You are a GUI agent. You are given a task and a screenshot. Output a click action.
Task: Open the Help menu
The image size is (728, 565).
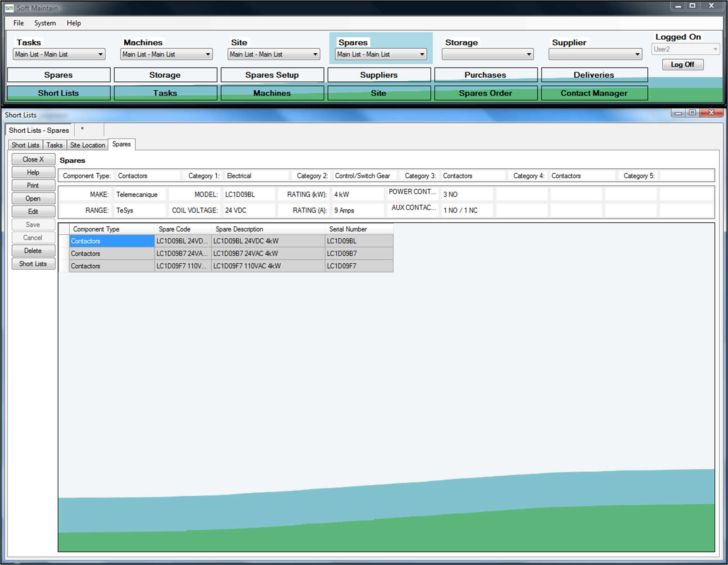(x=74, y=23)
